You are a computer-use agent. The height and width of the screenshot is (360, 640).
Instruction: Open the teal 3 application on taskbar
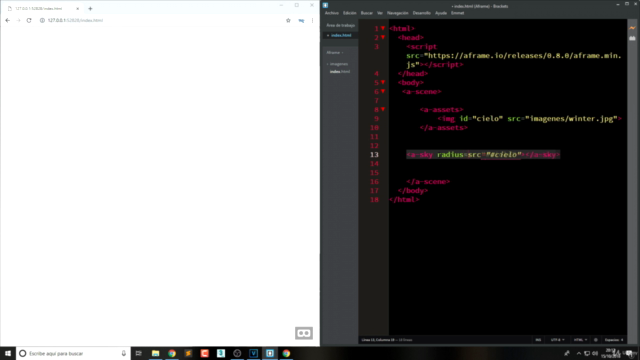pyautogui.click(x=221, y=353)
